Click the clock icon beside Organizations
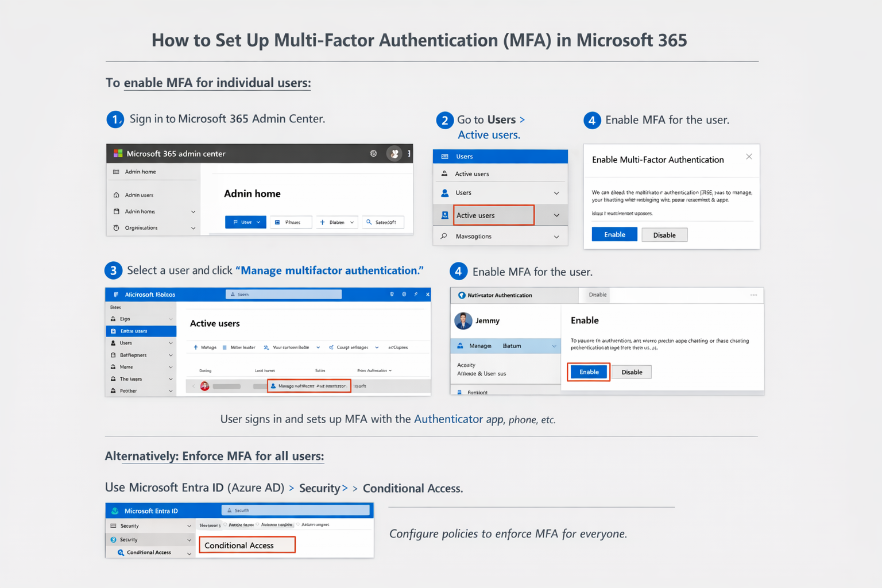 [x=117, y=228]
